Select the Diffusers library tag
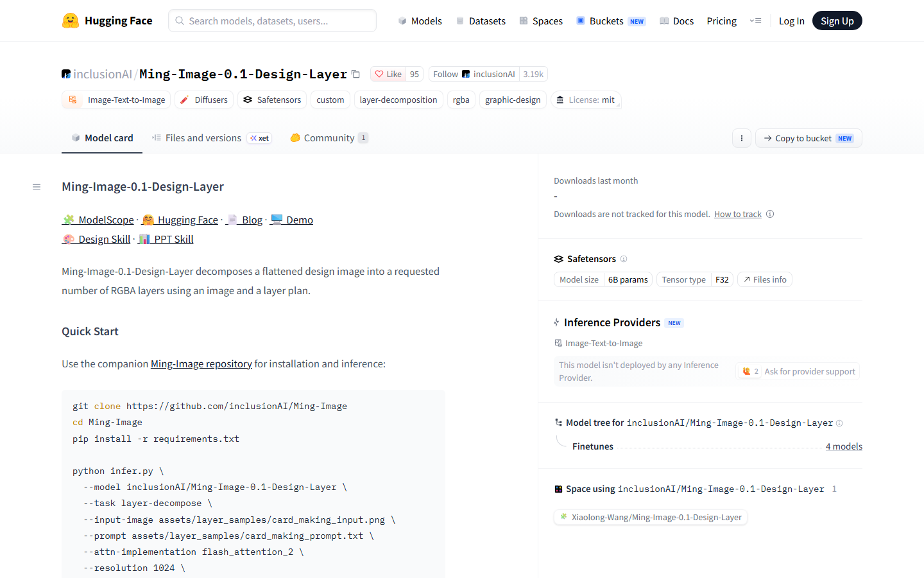Image resolution: width=924 pixels, height=578 pixels. (204, 100)
